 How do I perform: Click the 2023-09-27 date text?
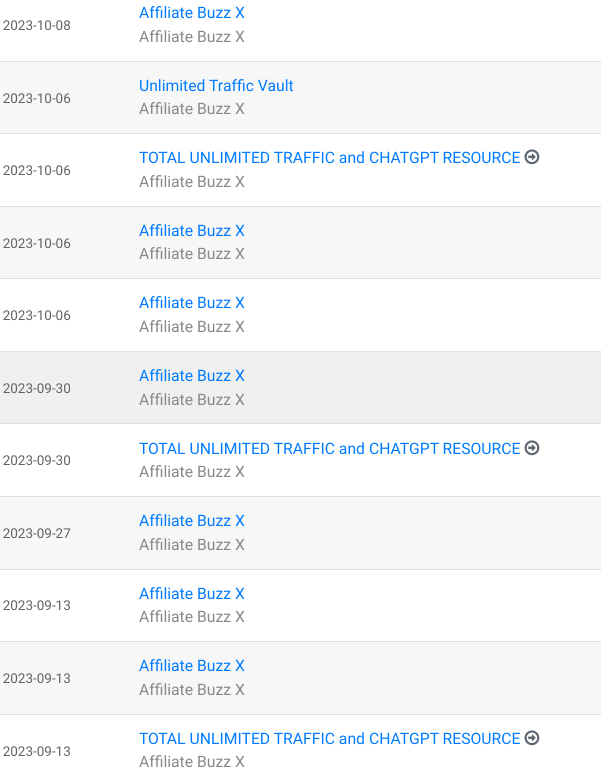(x=37, y=533)
